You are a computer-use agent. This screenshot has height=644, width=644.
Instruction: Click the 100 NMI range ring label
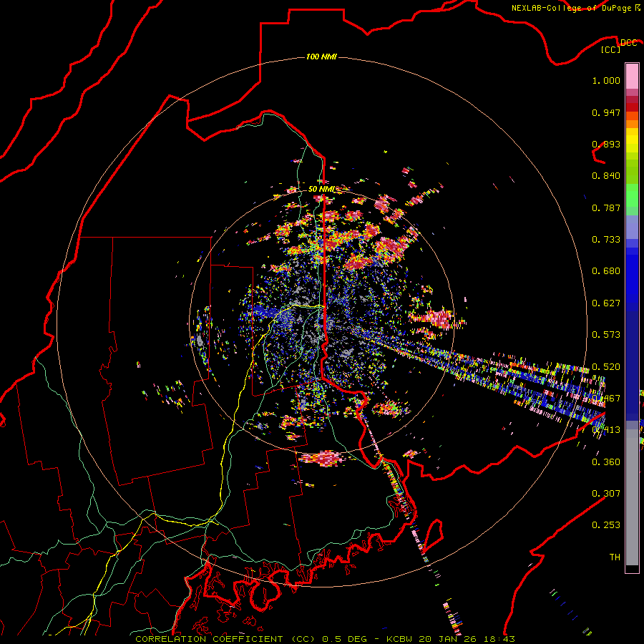(x=321, y=57)
